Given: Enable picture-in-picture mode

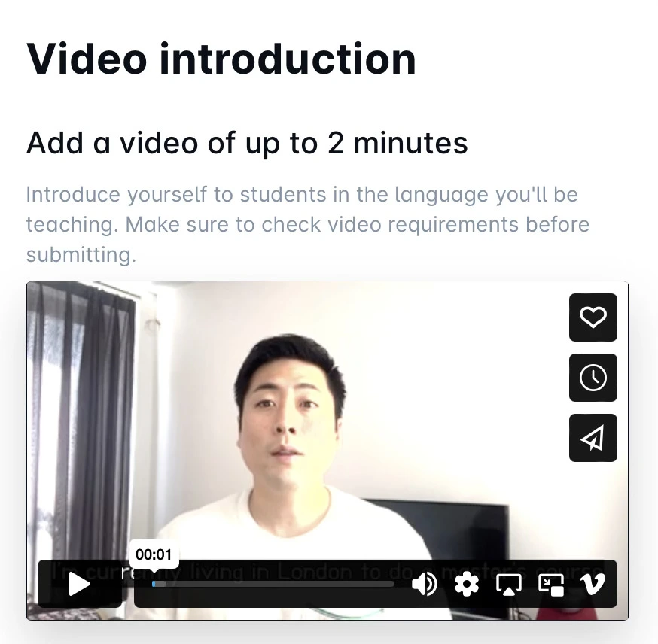Looking at the screenshot, I should coord(551,585).
